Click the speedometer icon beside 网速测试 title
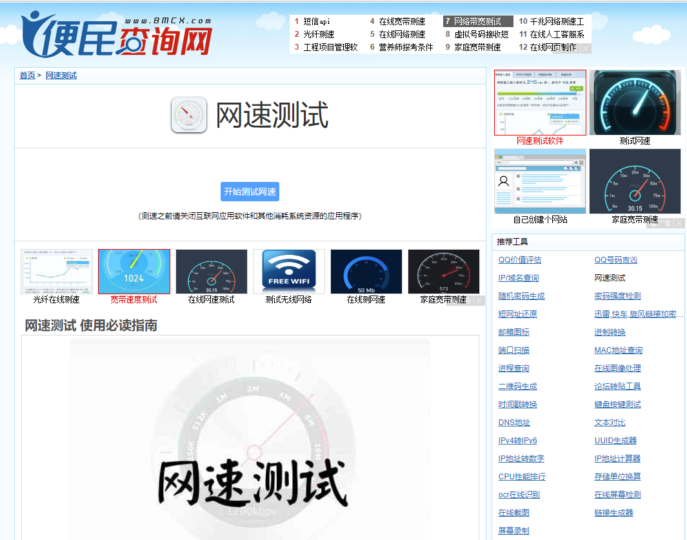The image size is (687, 540). (x=188, y=115)
